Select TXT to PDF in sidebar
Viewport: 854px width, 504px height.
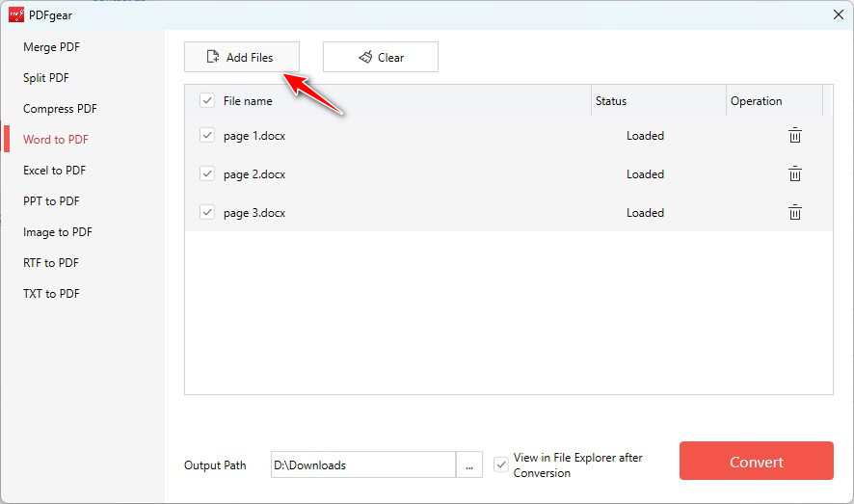click(51, 294)
